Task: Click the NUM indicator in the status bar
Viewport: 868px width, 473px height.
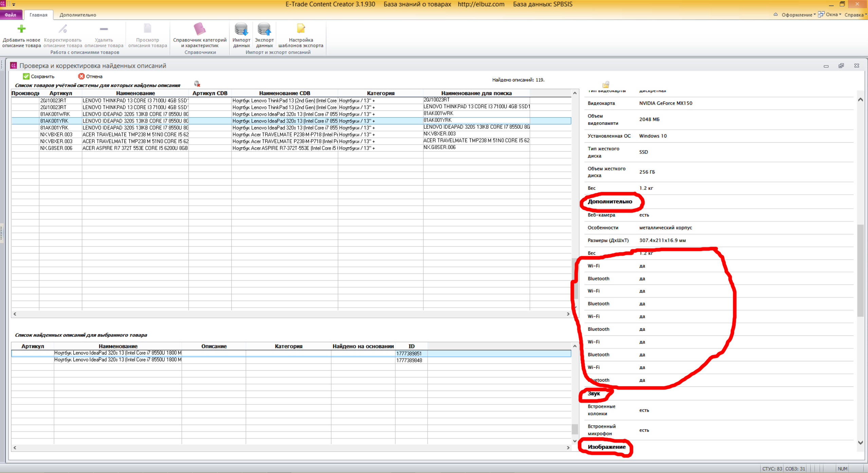Action: coord(842,469)
